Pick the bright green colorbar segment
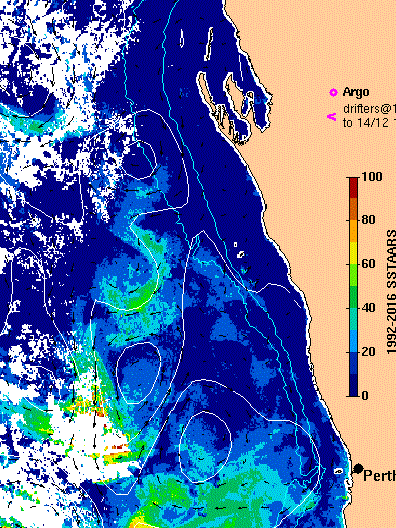 pyautogui.click(x=354, y=275)
